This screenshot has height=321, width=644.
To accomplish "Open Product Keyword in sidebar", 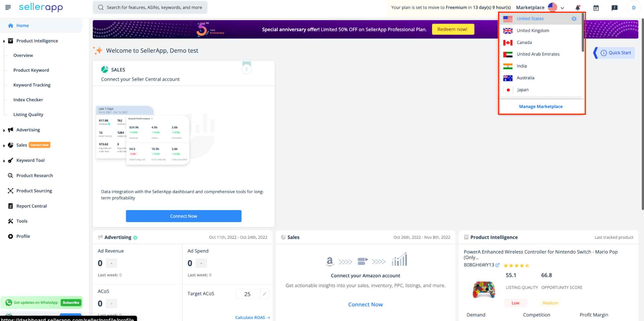I will click(x=31, y=70).
